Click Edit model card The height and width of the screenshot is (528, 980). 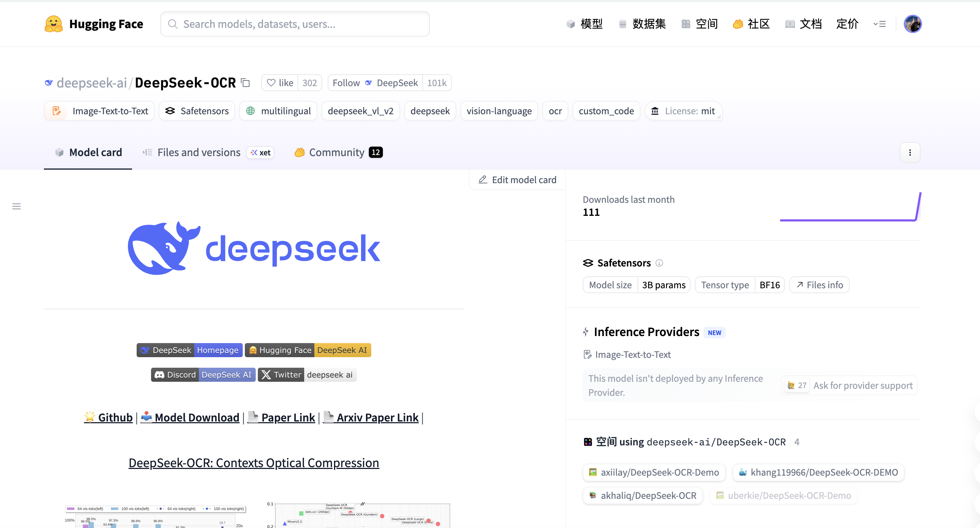point(517,179)
